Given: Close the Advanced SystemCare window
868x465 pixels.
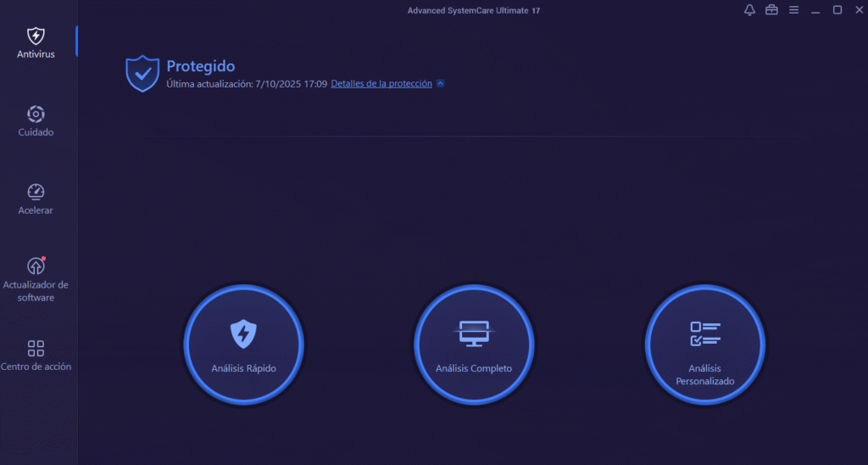Looking at the screenshot, I should coord(857,10).
